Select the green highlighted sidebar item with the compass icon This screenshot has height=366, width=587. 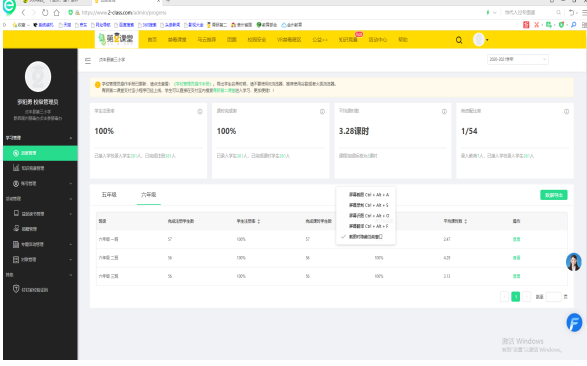(40, 153)
